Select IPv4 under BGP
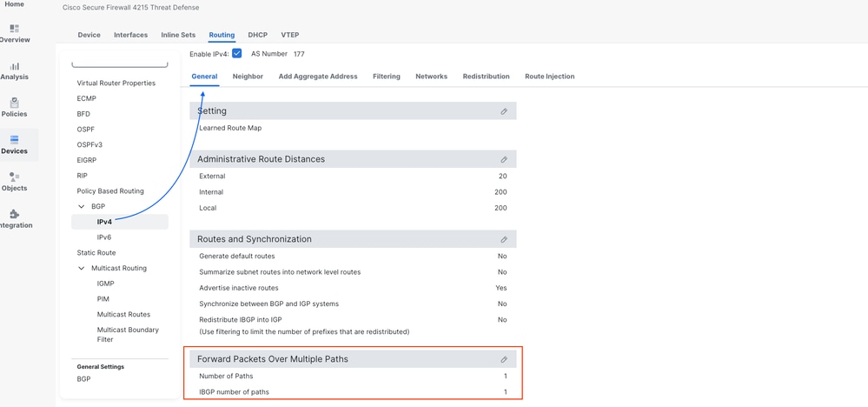 120,222
